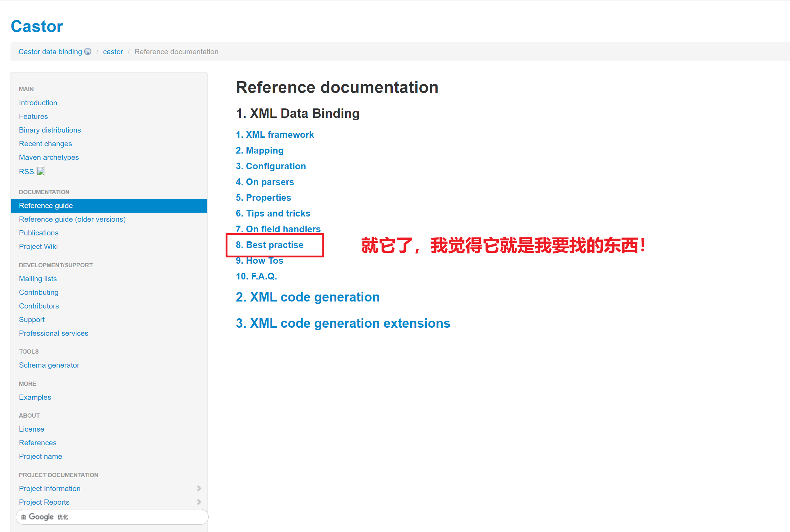790x532 pixels.
Task: Open section 2. XML code generation
Action: (308, 297)
